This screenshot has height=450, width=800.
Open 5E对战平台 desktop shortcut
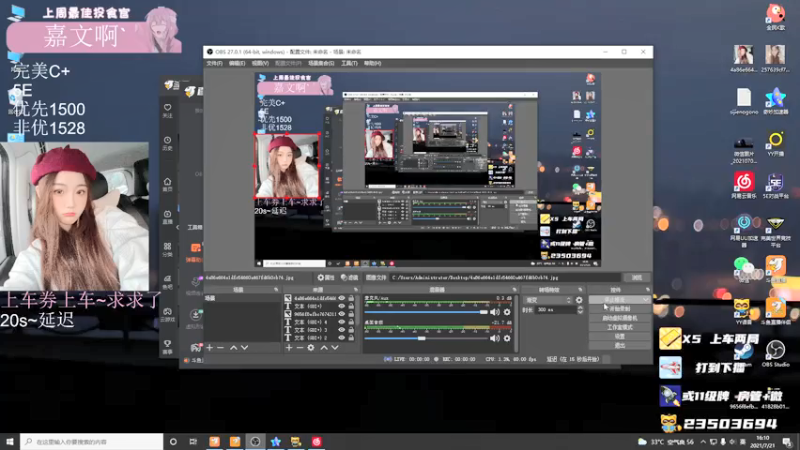point(776,185)
